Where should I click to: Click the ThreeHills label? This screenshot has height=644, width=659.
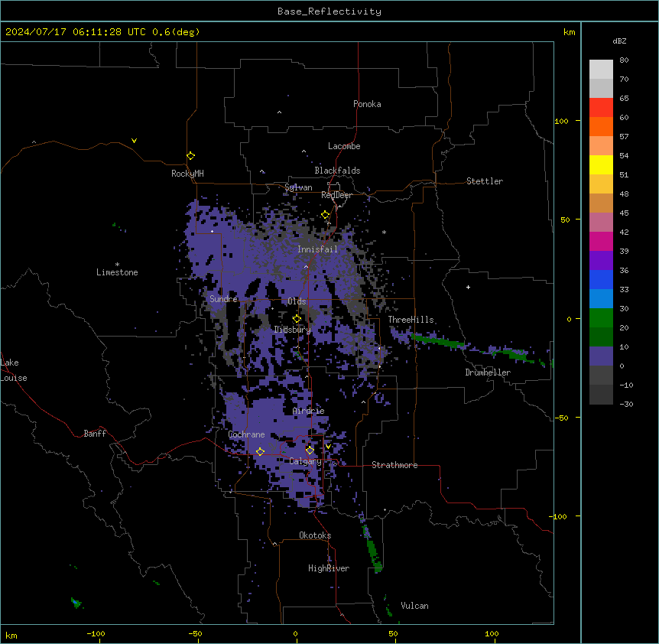[411, 320]
